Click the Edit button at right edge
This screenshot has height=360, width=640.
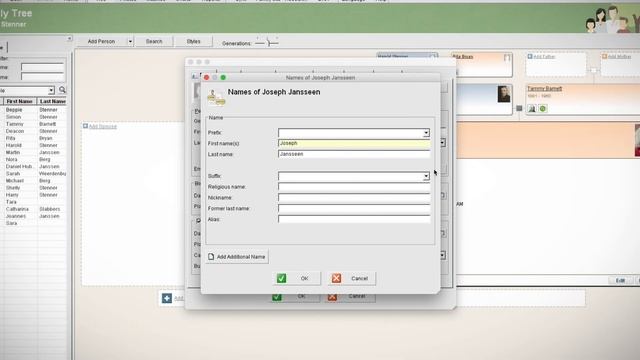pyautogui.click(x=620, y=280)
